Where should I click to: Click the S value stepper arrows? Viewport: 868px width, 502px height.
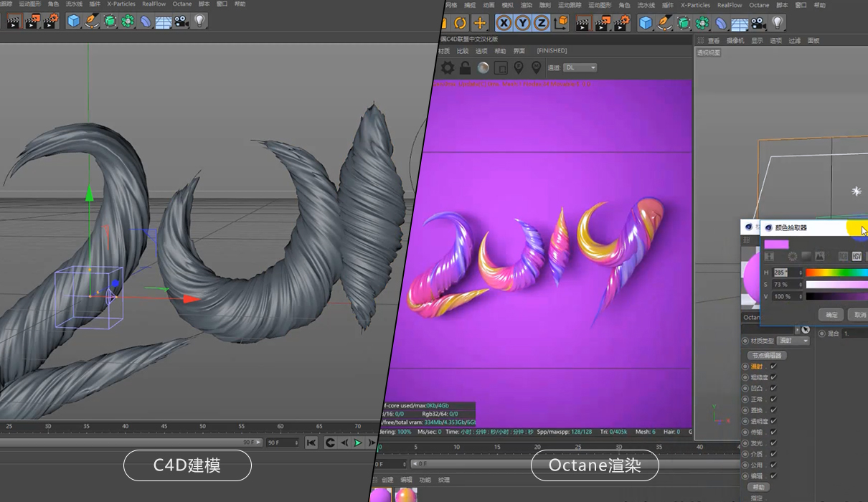(801, 285)
